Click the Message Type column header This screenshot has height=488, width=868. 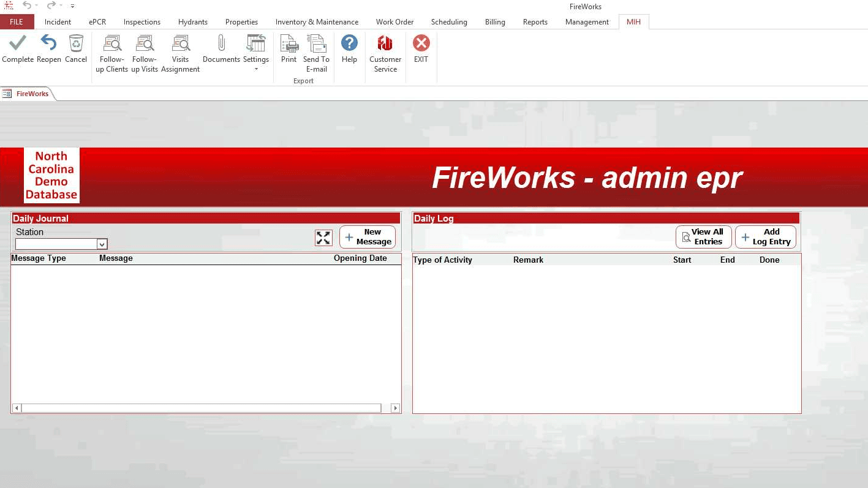tap(39, 258)
